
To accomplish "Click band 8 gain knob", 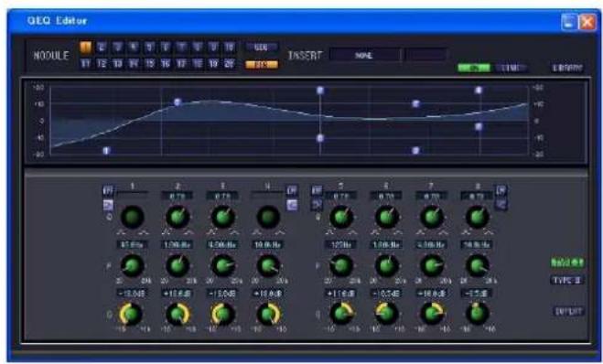I will (478, 314).
